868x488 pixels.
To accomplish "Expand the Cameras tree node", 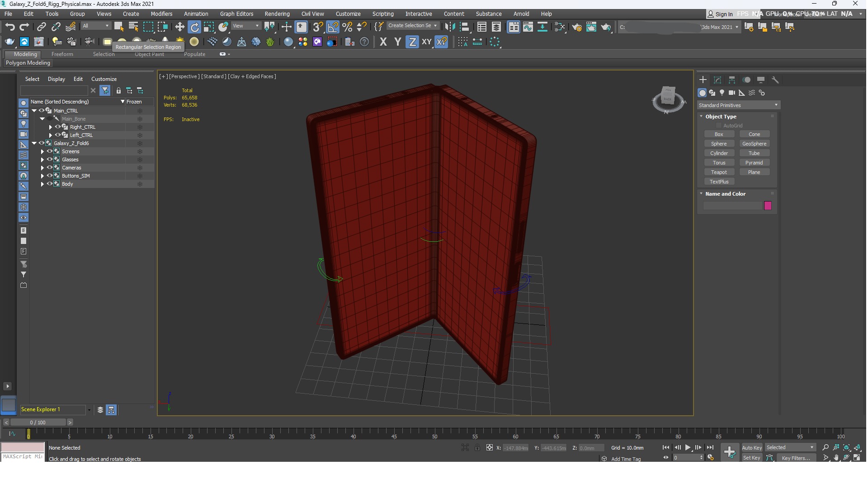I will 42,168.
